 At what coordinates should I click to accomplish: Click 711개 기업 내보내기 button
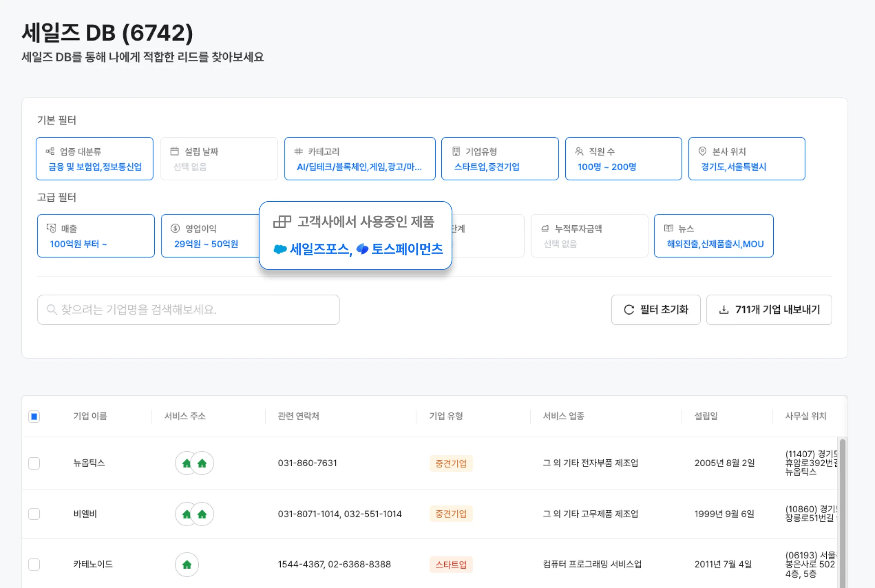[x=769, y=310]
